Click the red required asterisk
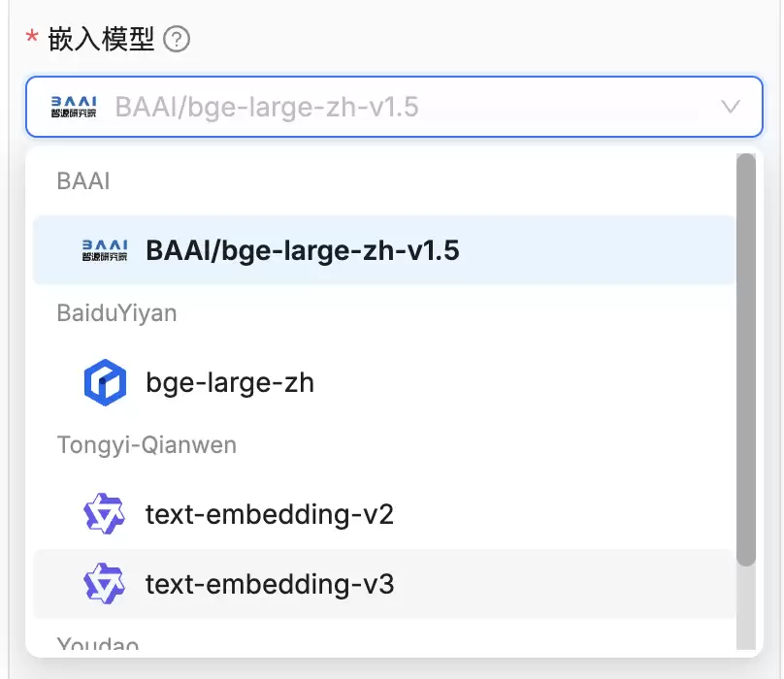 click(32, 37)
